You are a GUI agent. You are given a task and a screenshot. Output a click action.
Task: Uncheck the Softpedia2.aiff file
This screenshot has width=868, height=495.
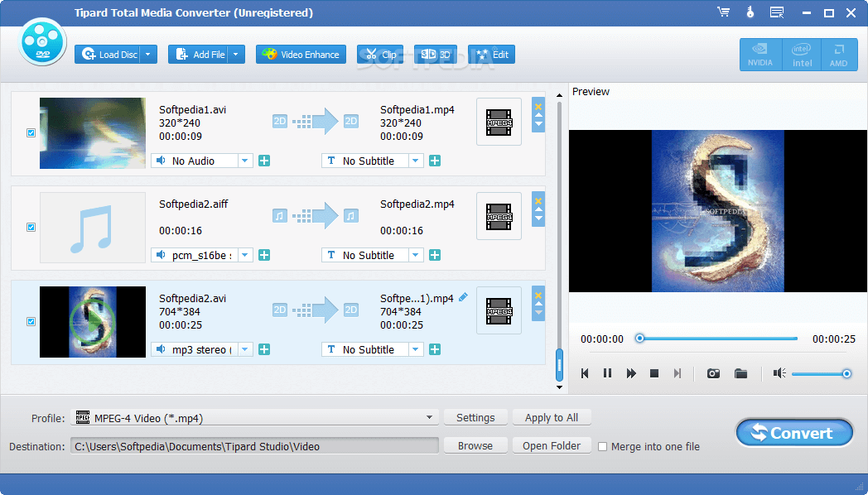[31, 227]
